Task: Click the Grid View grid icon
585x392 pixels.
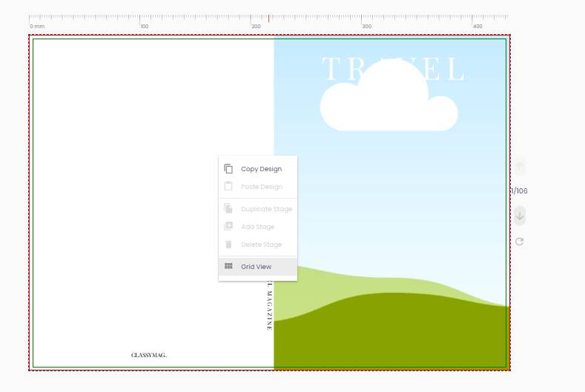Action: coord(228,266)
